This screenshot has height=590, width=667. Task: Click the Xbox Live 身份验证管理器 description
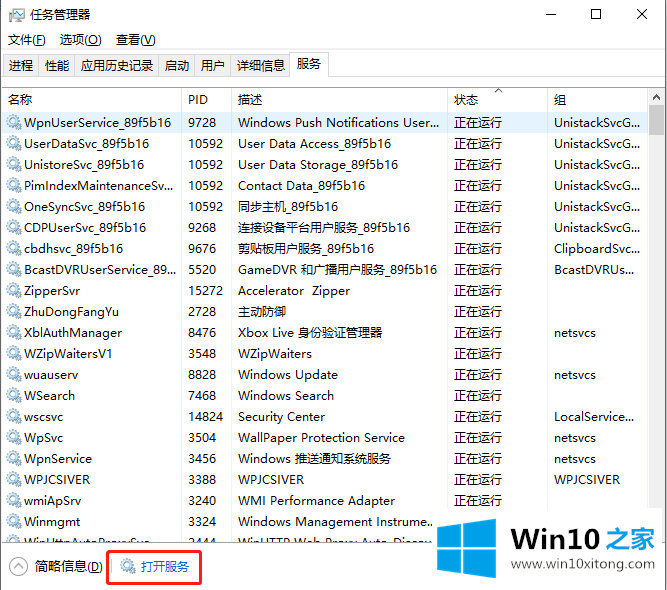310,333
